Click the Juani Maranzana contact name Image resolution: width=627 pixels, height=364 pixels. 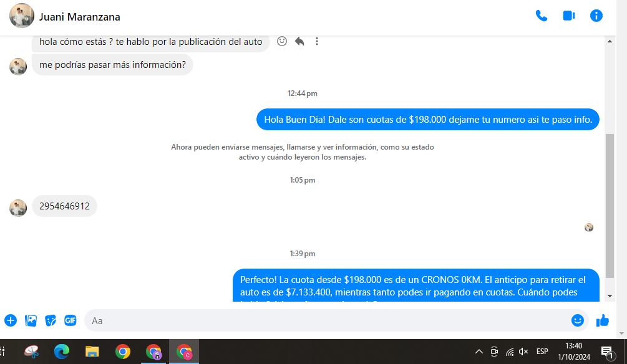[80, 17]
